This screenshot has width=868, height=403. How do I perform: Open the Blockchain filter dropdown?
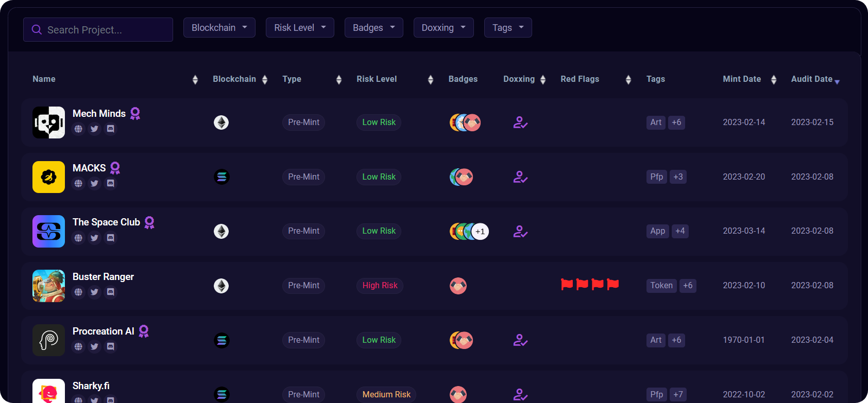(219, 28)
